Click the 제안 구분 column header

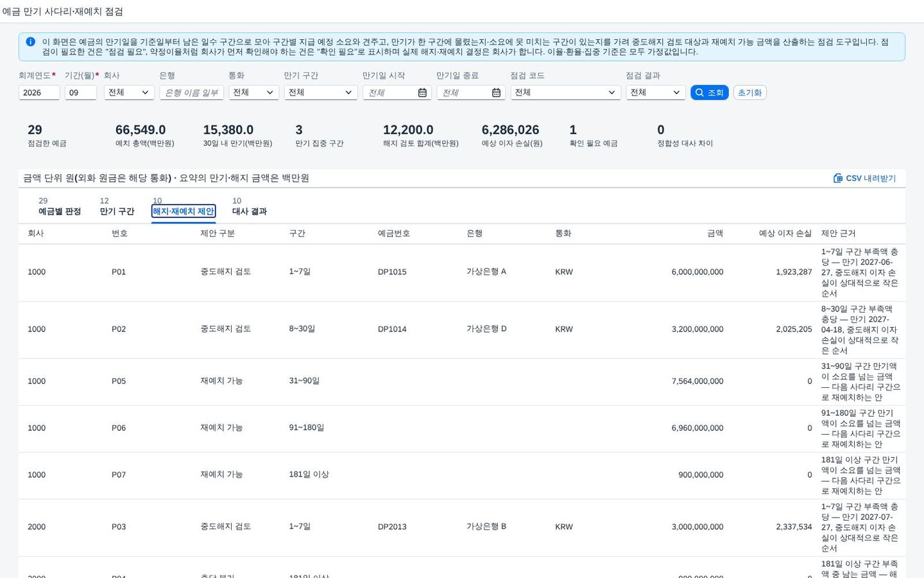pyautogui.click(x=218, y=233)
